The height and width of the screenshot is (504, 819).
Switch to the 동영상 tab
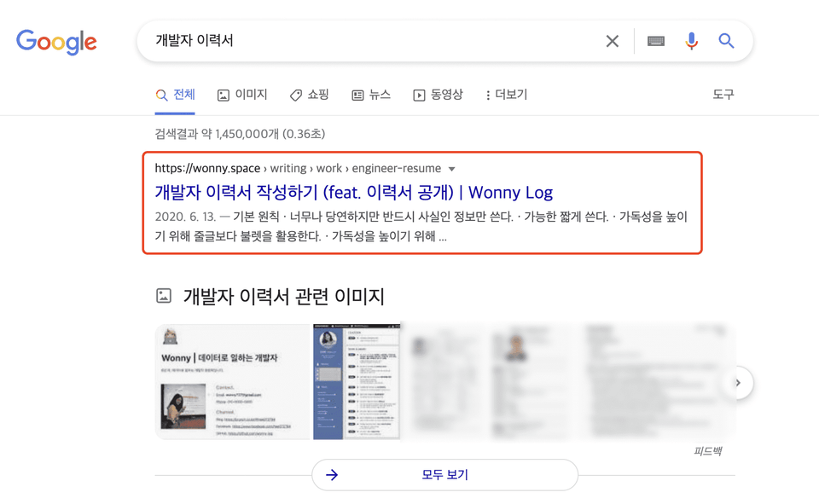(x=438, y=95)
